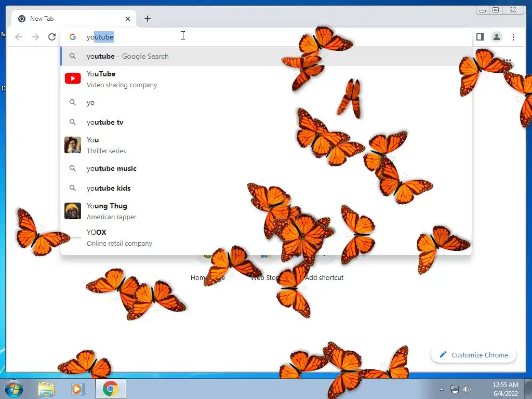Pick the 'youtube tv' suggestion
Screen dimensions: 532x399
[267, 122]
